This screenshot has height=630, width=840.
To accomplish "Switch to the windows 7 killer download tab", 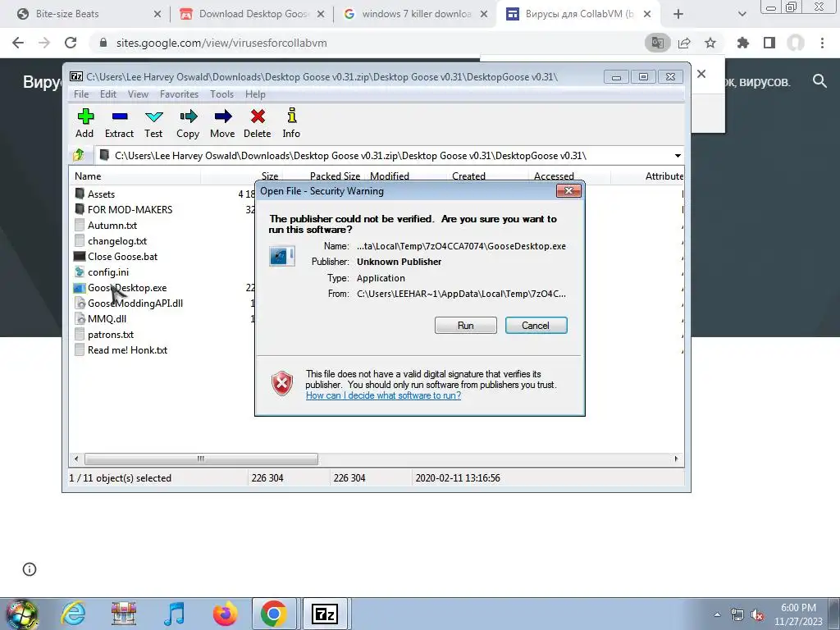I will (416, 14).
